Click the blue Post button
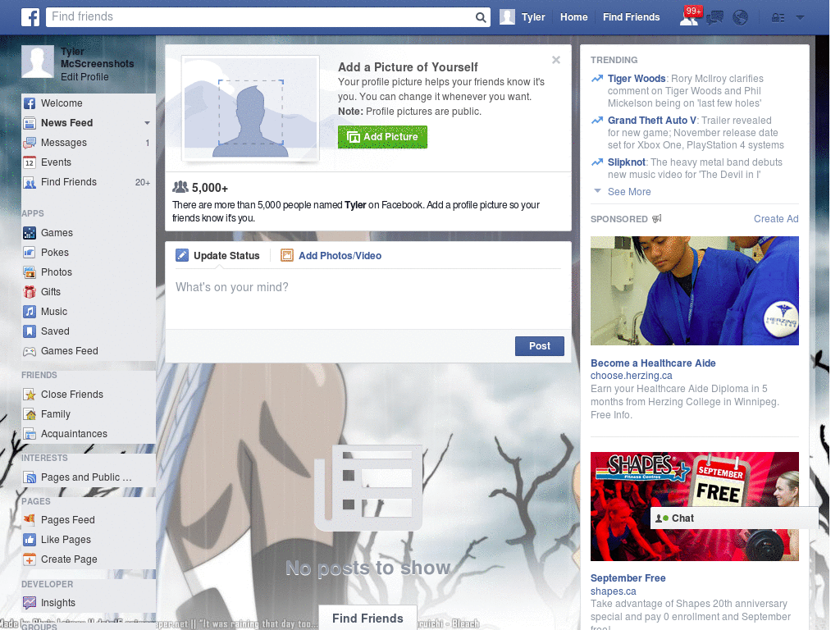Viewport: 840px width, 630px height. [540, 346]
